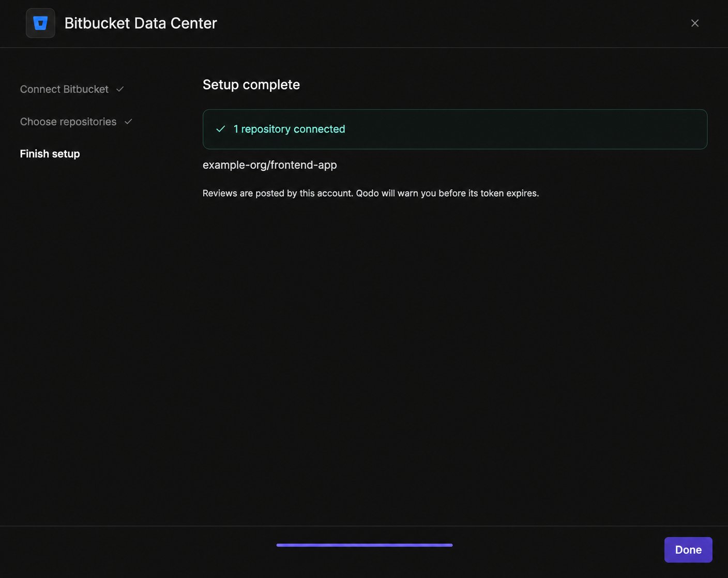Screen dimensions: 728x578
Task: Click the green check in the connected banner
Action: click(221, 129)
